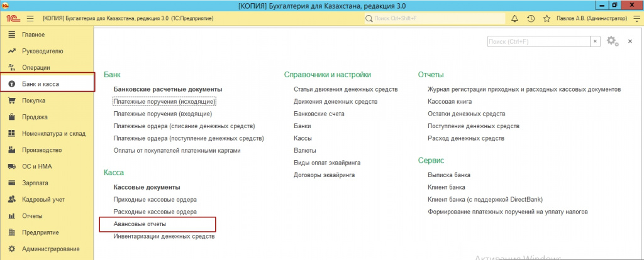Open Платежные поручения (входящие)
Image resolution: width=644 pixels, height=260 pixels.
click(x=163, y=114)
